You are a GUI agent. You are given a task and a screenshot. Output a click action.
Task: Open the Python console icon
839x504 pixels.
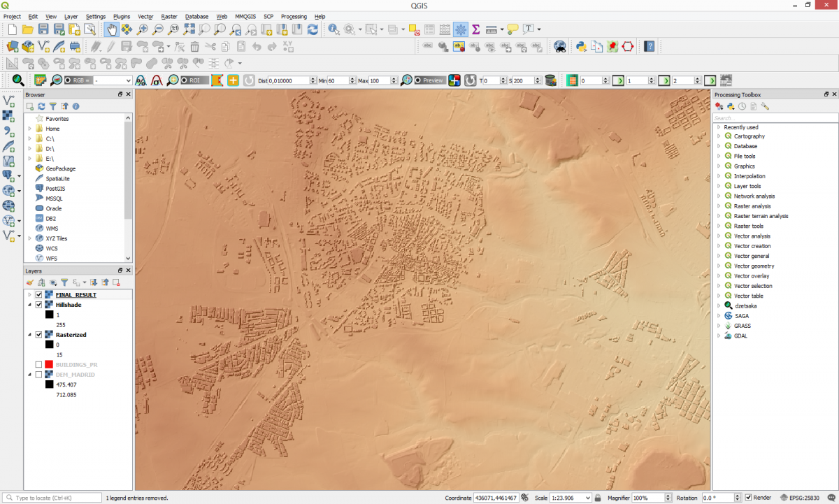click(580, 47)
